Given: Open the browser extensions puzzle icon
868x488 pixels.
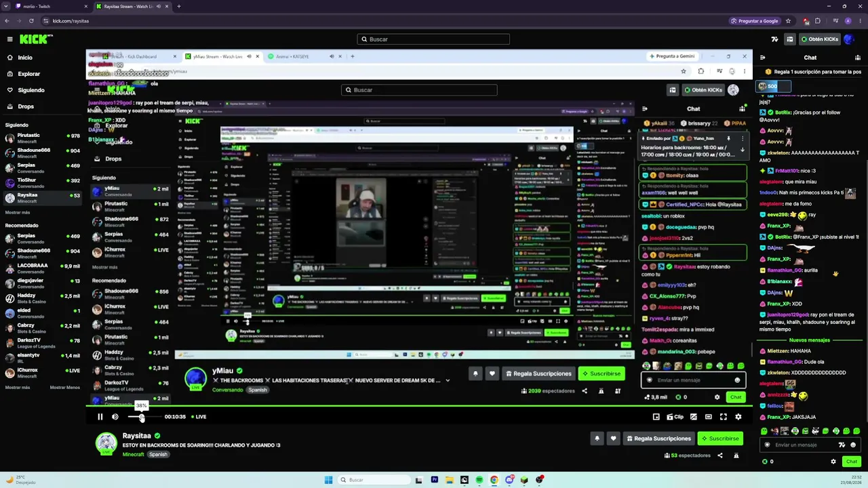Looking at the screenshot, I should [x=818, y=21].
